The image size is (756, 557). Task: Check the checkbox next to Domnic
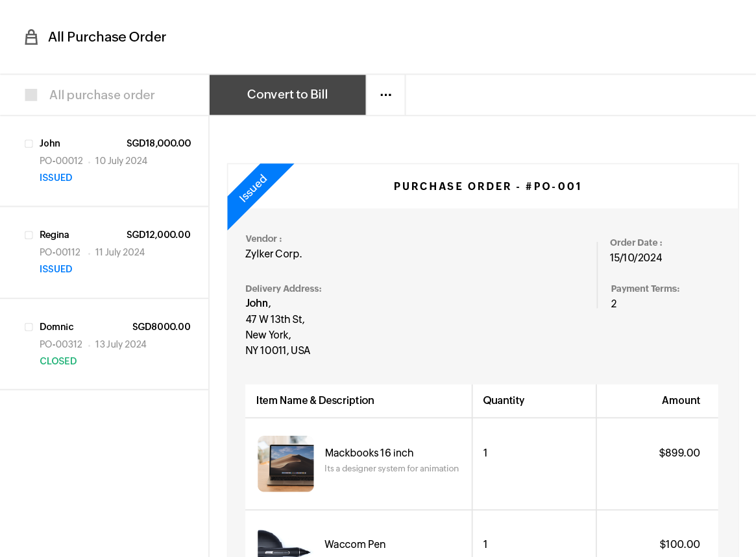[29, 327]
